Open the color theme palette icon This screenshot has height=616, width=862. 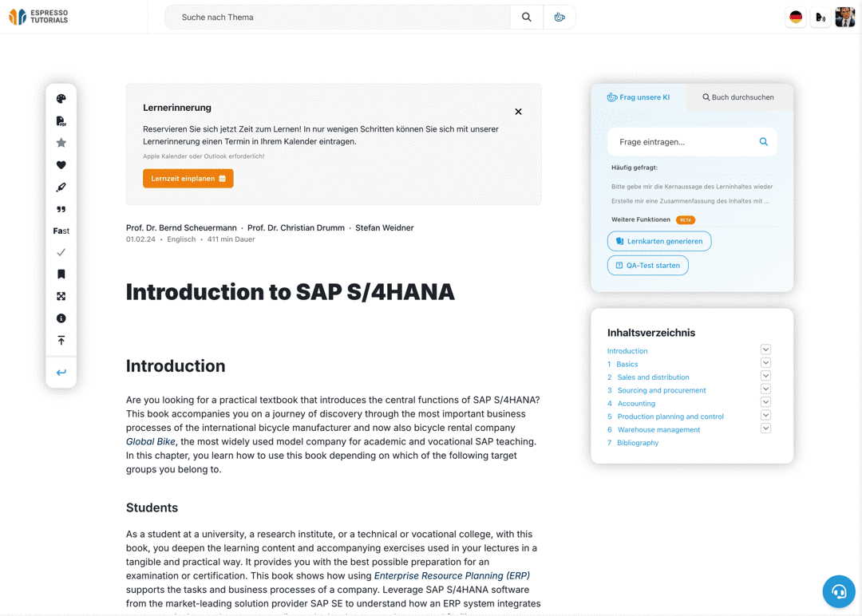pos(61,98)
